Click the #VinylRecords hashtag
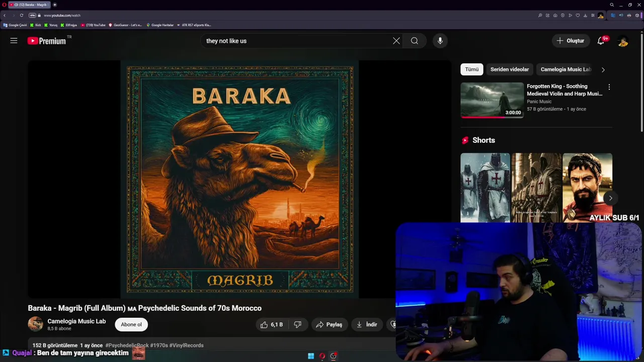This screenshot has width=644, height=362. pos(187,345)
